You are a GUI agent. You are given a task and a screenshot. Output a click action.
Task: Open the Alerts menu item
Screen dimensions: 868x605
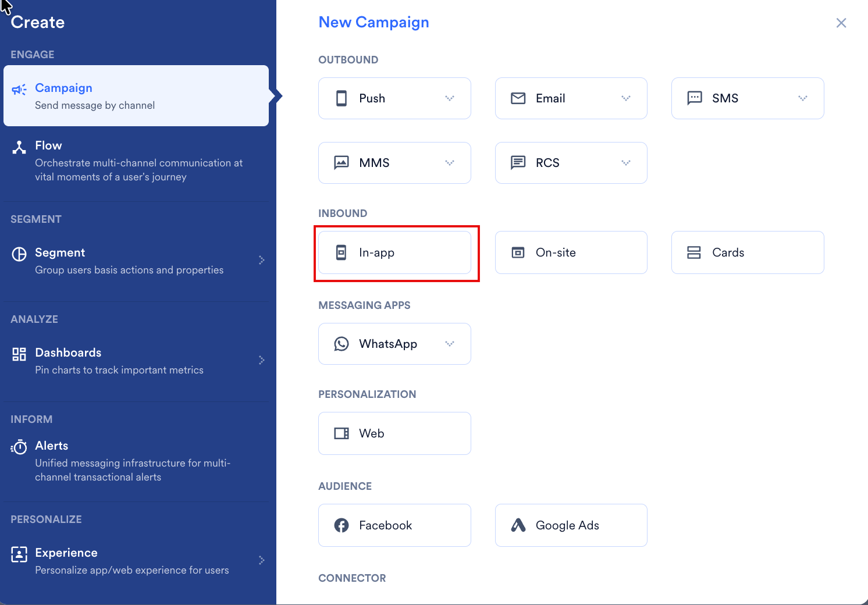pyautogui.click(x=136, y=461)
